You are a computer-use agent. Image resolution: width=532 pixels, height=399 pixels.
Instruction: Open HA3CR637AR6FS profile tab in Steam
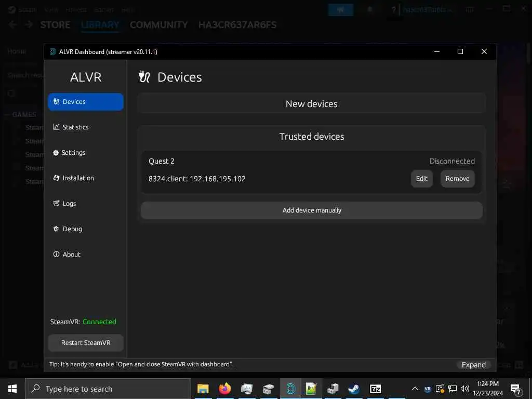click(237, 25)
